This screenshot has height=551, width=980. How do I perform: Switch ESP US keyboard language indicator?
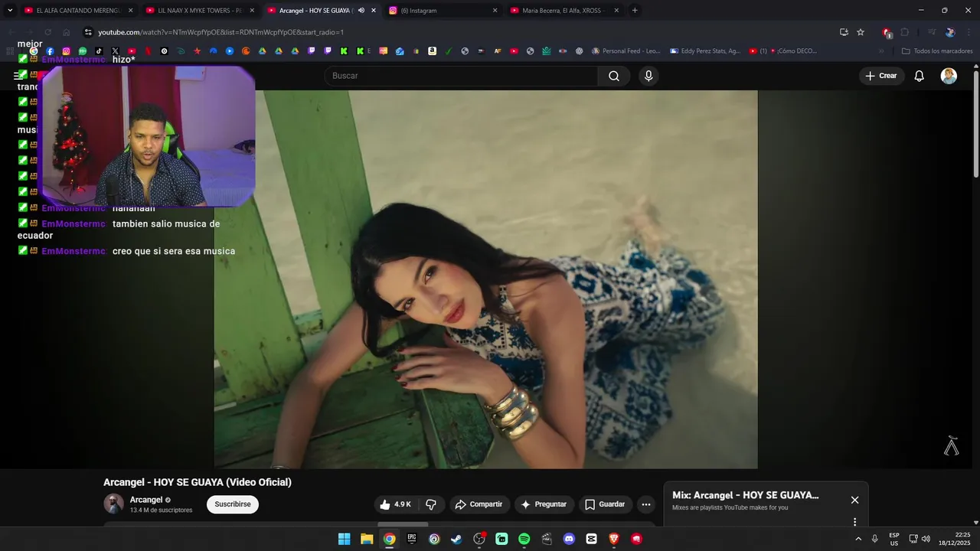(x=894, y=539)
